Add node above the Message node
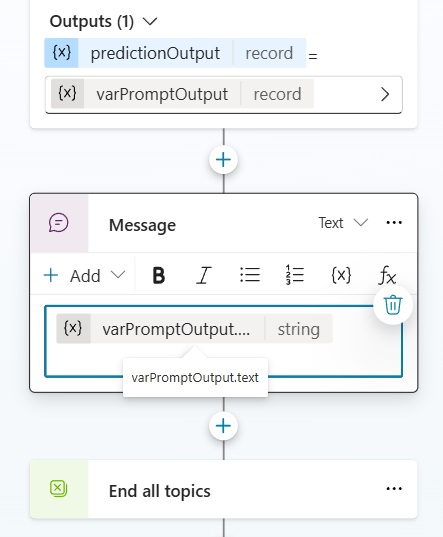Image resolution: width=443 pixels, height=537 pixels. [224, 160]
